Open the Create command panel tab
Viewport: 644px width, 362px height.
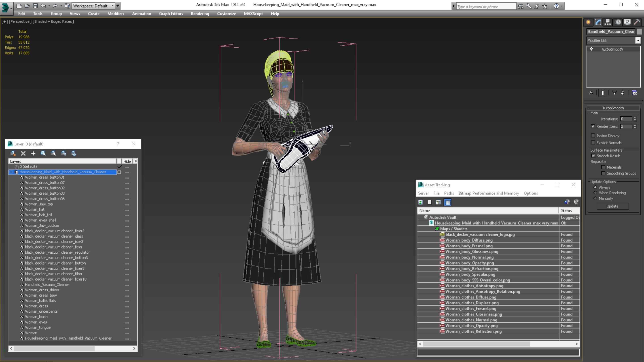[x=588, y=22]
